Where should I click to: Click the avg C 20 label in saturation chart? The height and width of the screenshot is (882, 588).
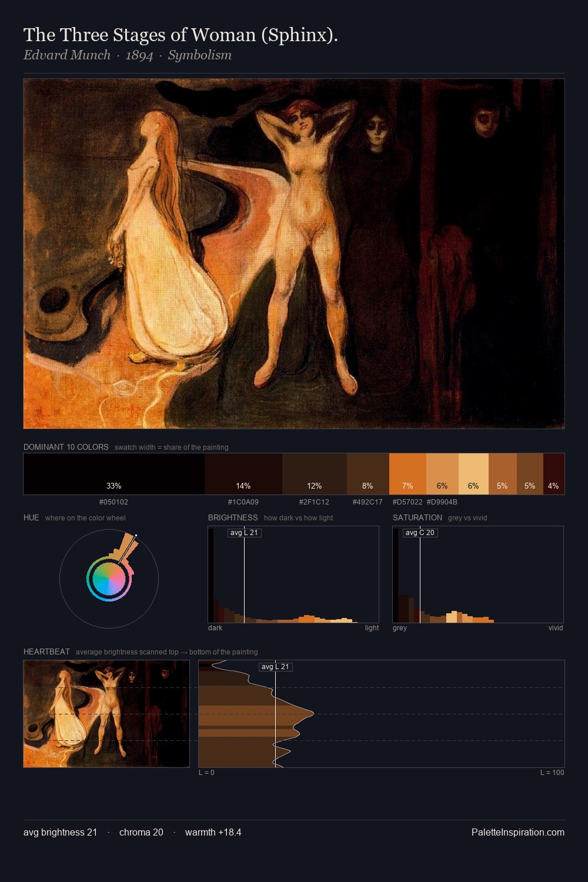pos(420,533)
